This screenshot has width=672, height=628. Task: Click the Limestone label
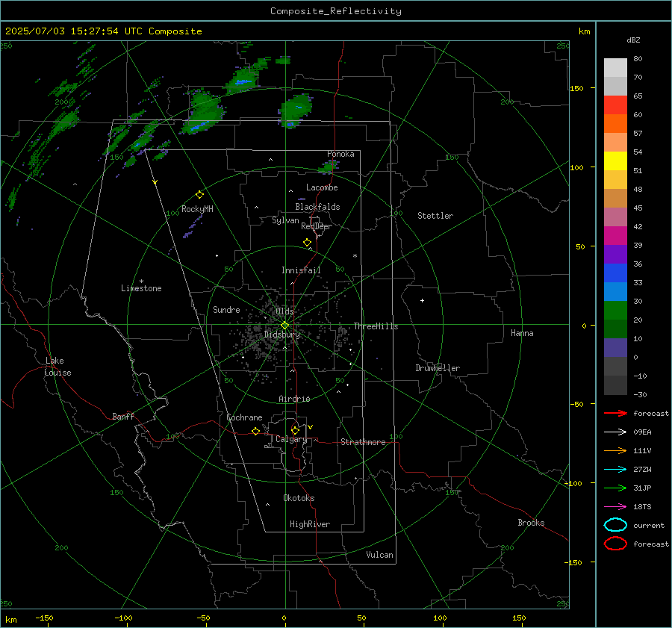click(141, 288)
